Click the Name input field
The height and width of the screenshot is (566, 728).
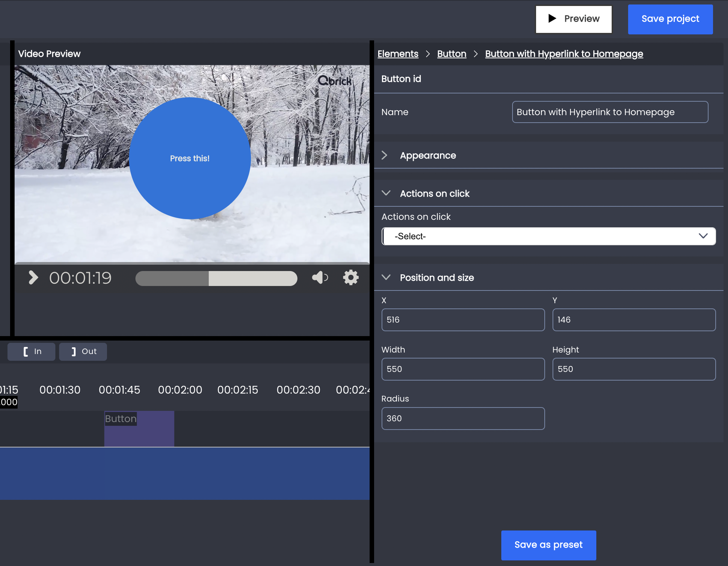pyautogui.click(x=610, y=112)
